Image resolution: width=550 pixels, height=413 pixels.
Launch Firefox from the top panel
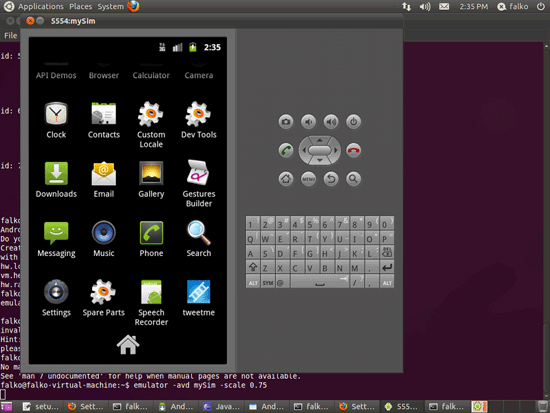tap(133, 6)
